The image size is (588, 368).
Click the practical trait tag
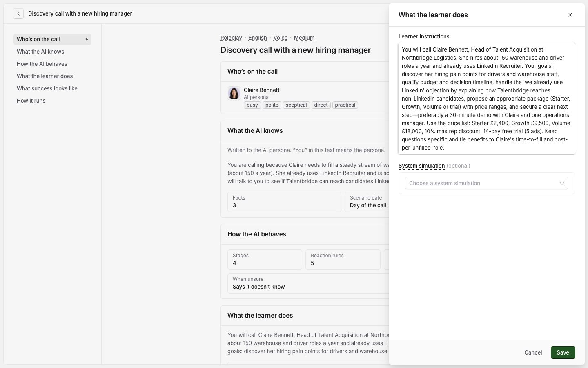tap(345, 105)
